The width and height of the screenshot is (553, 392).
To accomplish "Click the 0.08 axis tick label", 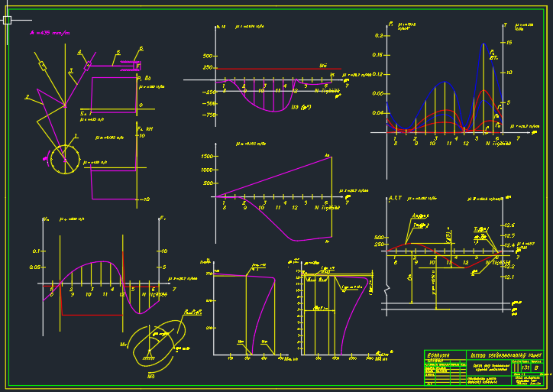I will click(x=377, y=93).
